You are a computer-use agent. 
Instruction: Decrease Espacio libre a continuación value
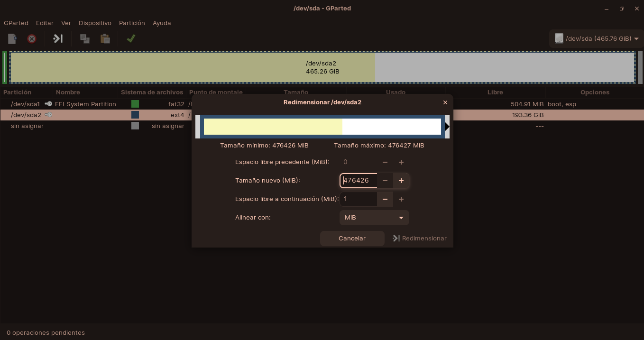(385, 199)
